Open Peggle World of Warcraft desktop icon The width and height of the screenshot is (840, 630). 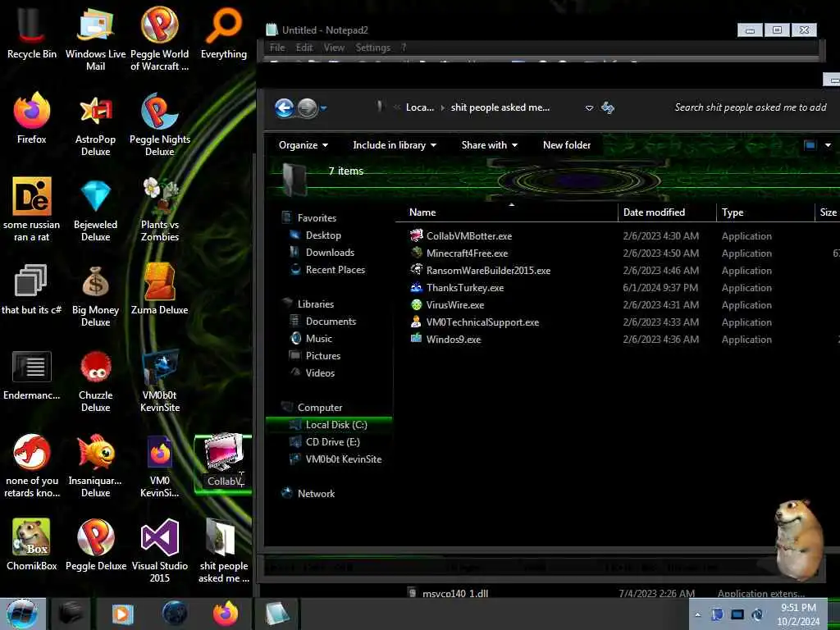[x=160, y=39]
